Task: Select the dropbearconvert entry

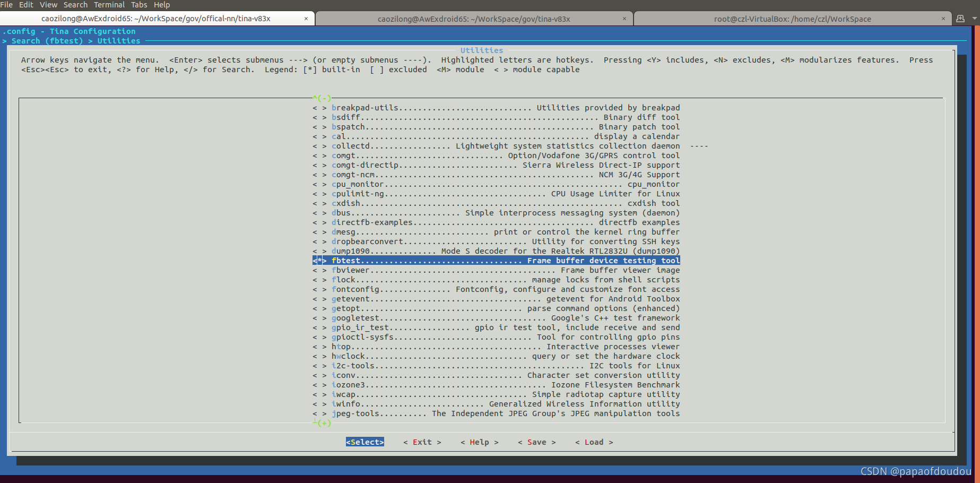Action: (496, 241)
